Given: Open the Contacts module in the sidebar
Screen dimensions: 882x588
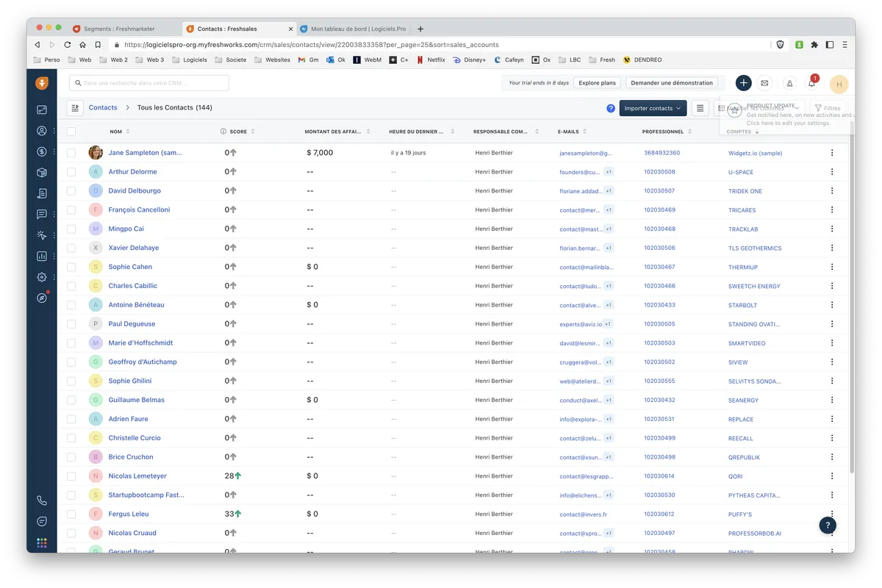Looking at the screenshot, I should tap(42, 131).
